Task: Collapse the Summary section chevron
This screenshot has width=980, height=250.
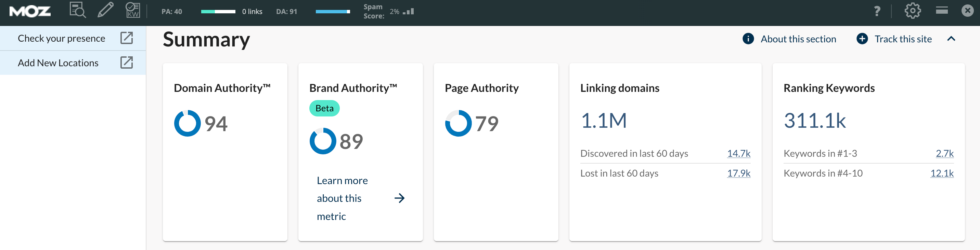Action: pos(951,39)
